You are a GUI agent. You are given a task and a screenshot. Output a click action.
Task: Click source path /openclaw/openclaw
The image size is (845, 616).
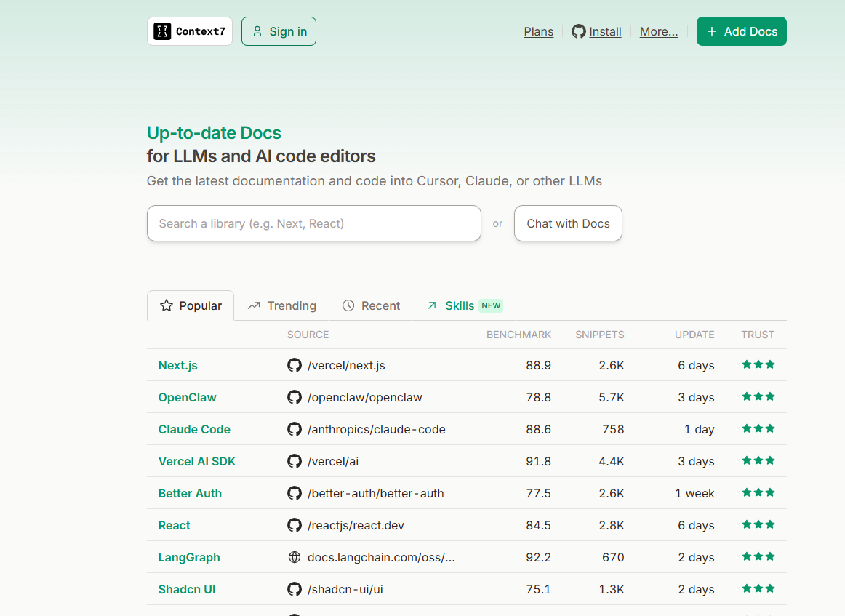[365, 397]
